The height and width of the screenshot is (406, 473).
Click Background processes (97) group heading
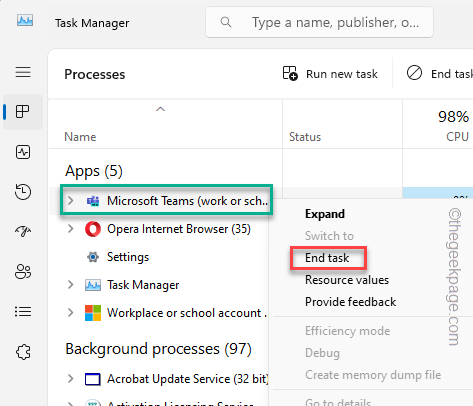(159, 349)
